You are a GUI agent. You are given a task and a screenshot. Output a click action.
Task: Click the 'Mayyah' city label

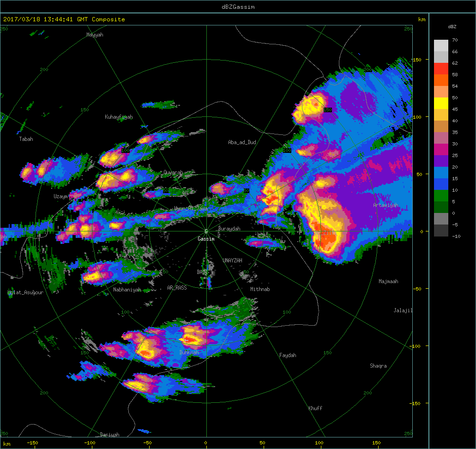point(95,35)
